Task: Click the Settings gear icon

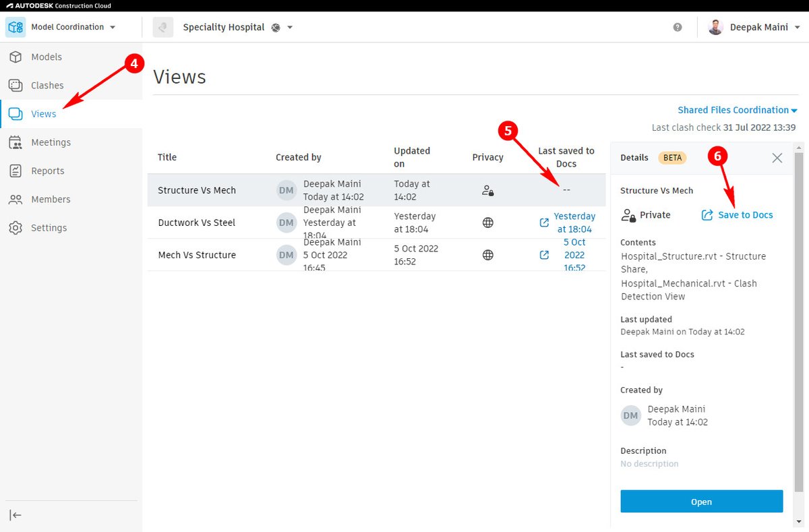Action: pyautogui.click(x=16, y=228)
